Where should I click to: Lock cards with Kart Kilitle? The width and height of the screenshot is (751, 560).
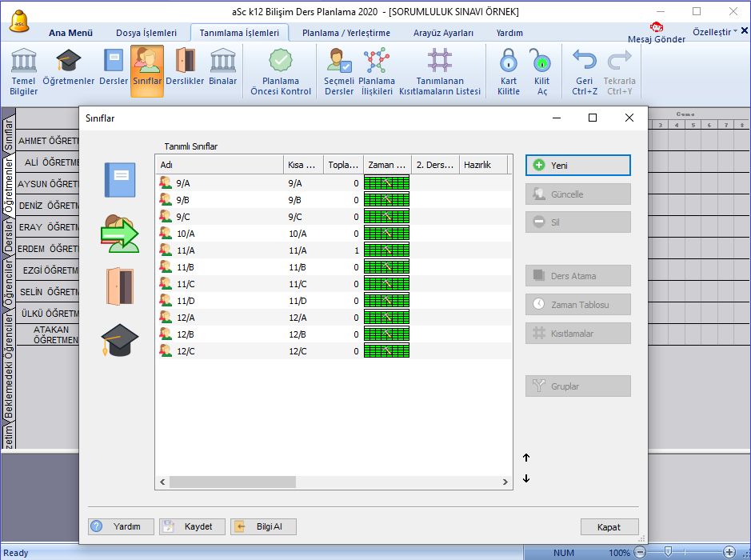(x=508, y=71)
